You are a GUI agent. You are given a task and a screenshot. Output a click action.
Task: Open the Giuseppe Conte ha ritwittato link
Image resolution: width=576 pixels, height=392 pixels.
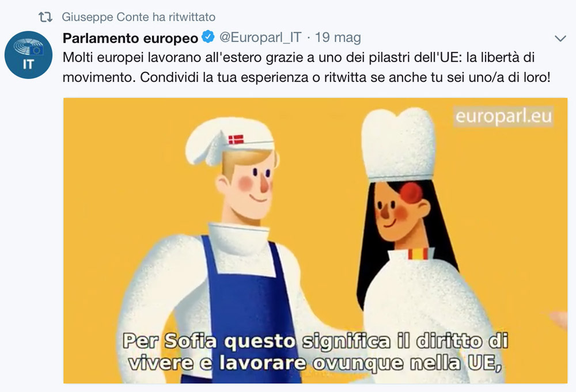(x=138, y=17)
